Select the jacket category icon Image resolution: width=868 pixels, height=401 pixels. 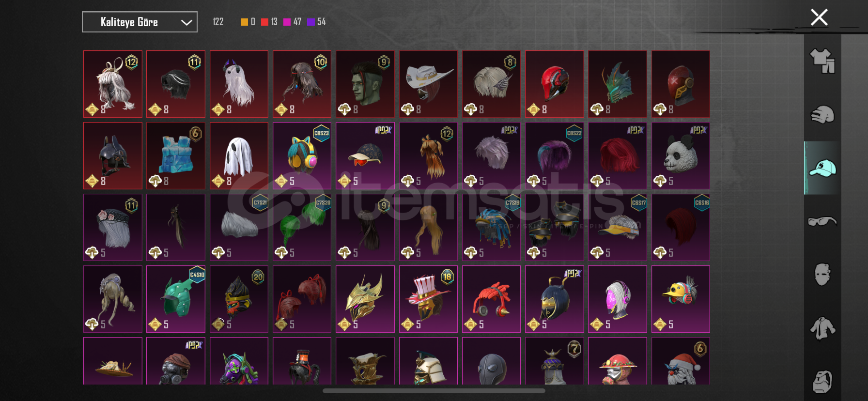pos(822,328)
